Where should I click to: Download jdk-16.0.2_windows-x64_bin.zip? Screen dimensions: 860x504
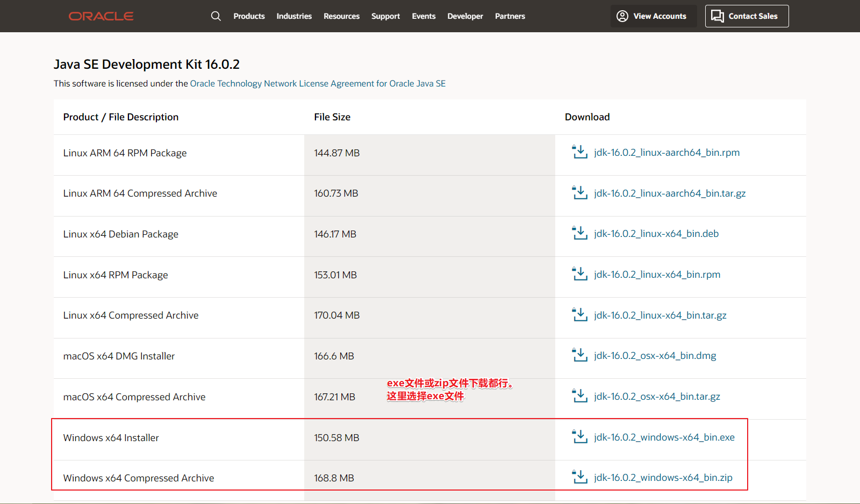663,478
